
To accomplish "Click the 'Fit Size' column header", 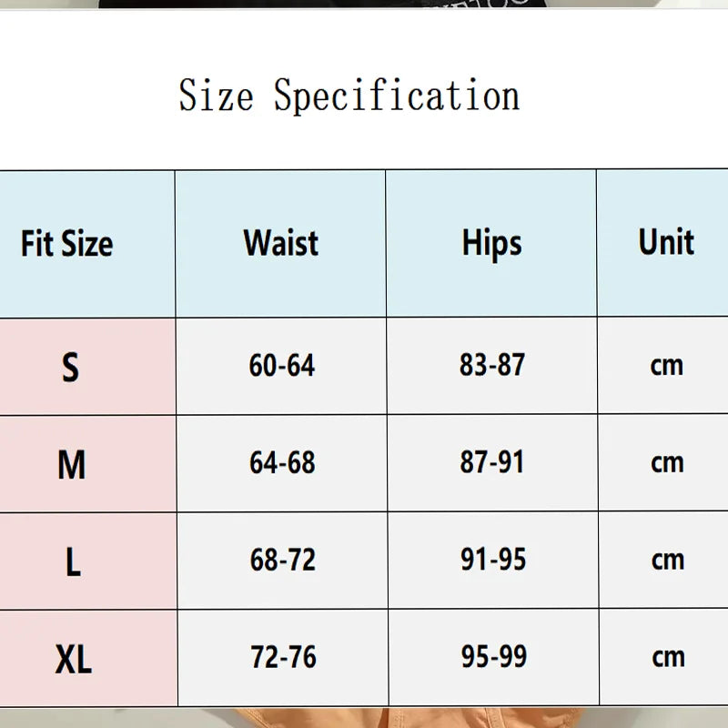I will [66, 244].
